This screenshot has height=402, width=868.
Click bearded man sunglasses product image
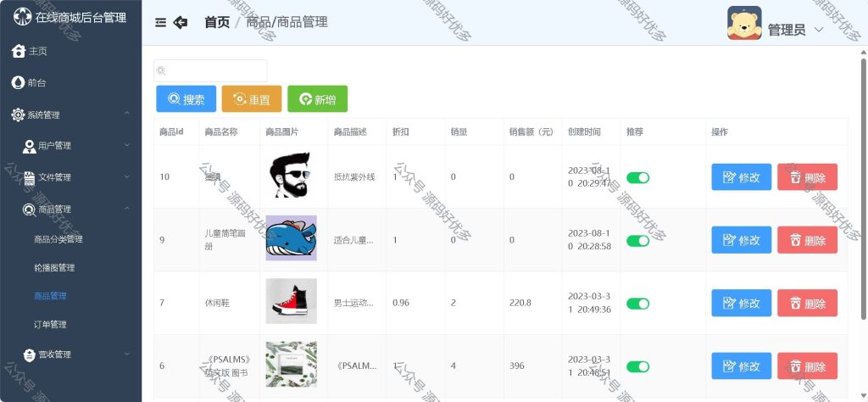tap(292, 175)
